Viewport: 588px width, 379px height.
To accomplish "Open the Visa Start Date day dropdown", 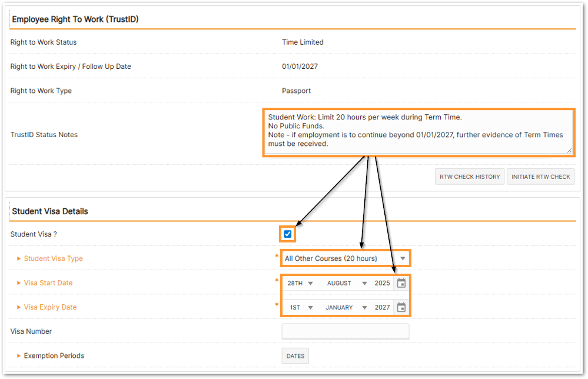I will click(x=300, y=283).
